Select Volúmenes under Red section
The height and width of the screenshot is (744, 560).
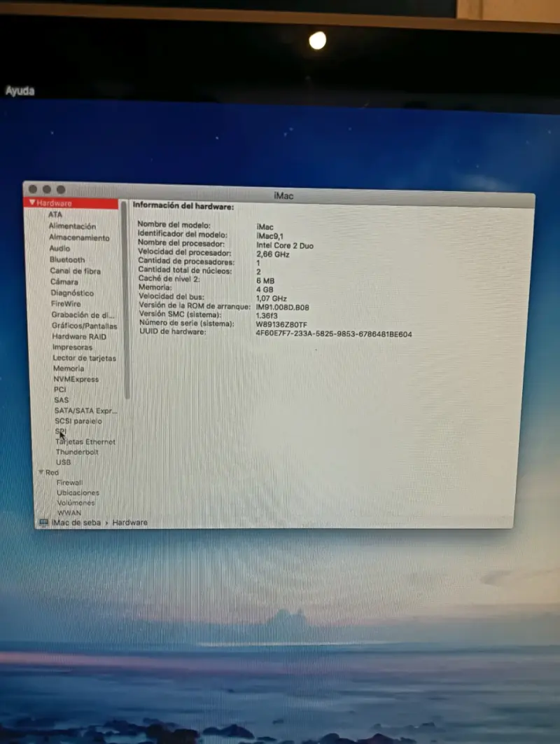(x=76, y=502)
